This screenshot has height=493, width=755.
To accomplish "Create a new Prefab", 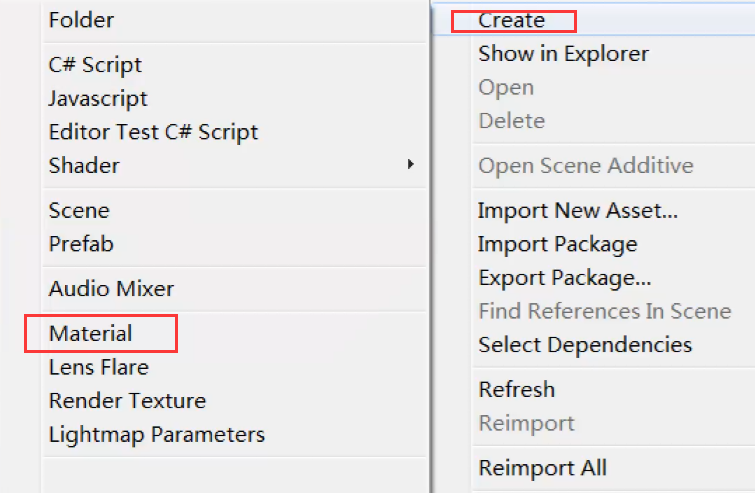I will [81, 244].
